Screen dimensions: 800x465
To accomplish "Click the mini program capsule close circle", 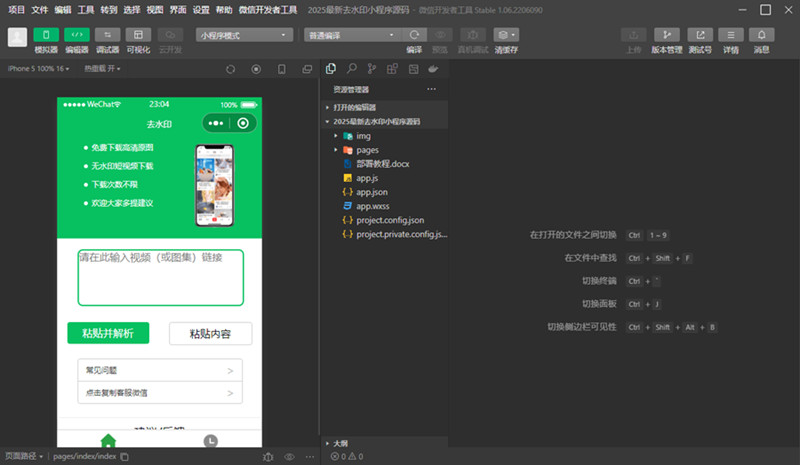I will click(x=243, y=123).
